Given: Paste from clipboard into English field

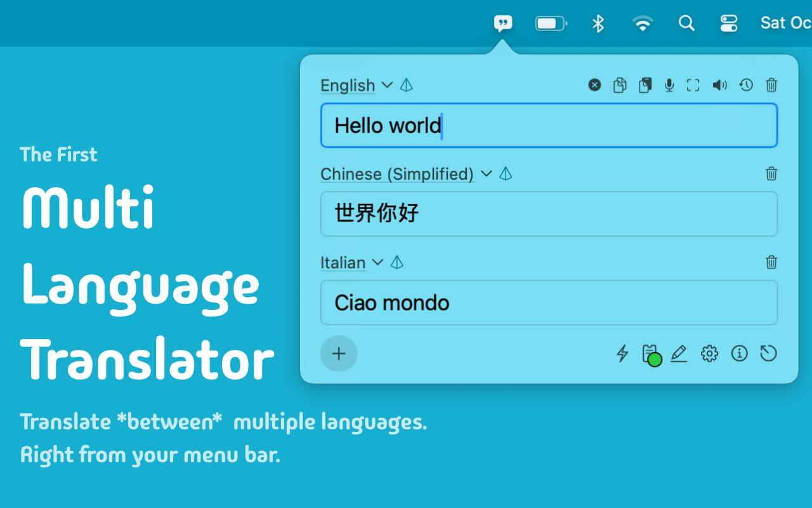Looking at the screenshot, I should [645, 85].
